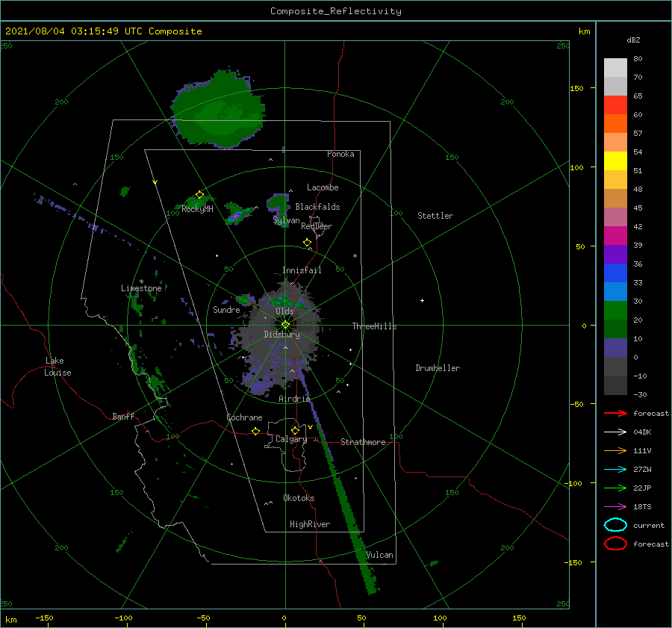Select the blue 36-33 dBZ color swatch
This screenshot has width=672, height=628.
pyautogui.click(x=615, y=273)
